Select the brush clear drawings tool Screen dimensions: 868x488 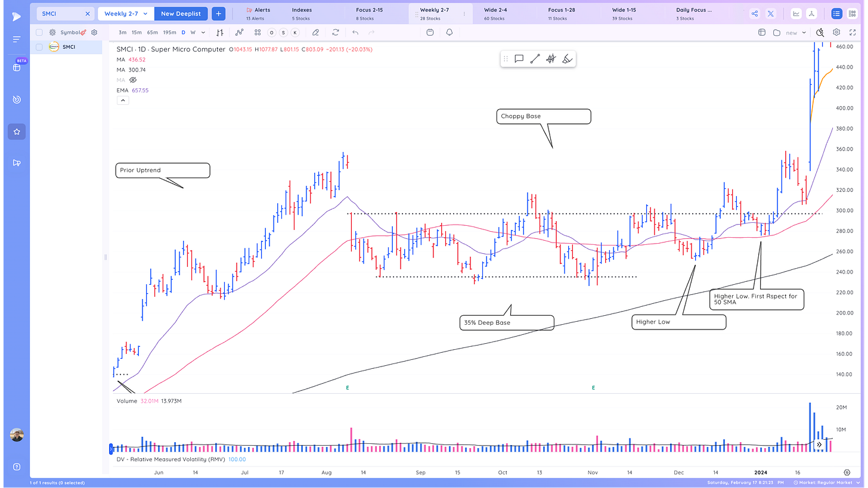(567, 58)
